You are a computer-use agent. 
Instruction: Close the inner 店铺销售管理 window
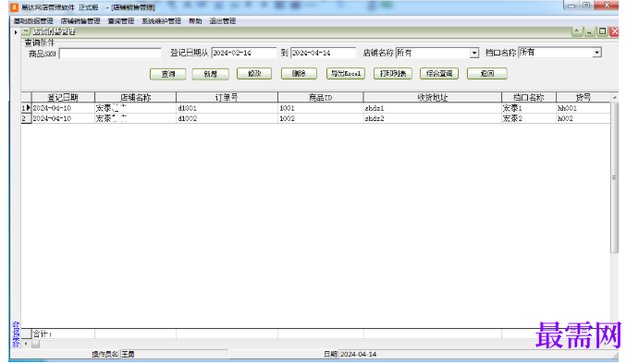(x=614, y=31)
